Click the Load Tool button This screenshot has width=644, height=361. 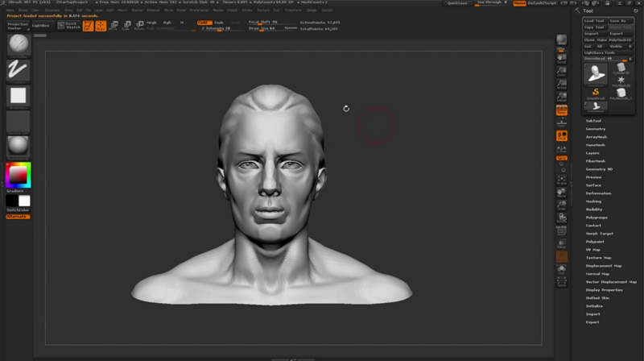tap(595, 20)
